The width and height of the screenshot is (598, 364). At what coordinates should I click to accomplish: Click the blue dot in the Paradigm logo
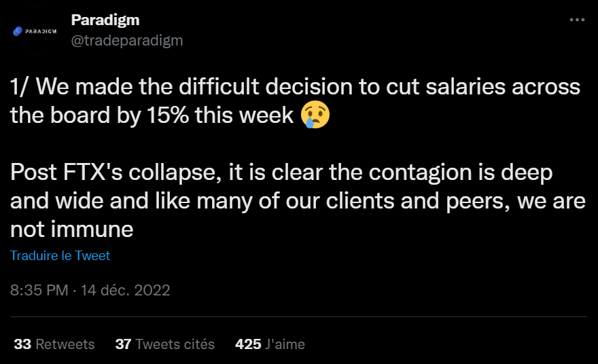pos(18,31)
